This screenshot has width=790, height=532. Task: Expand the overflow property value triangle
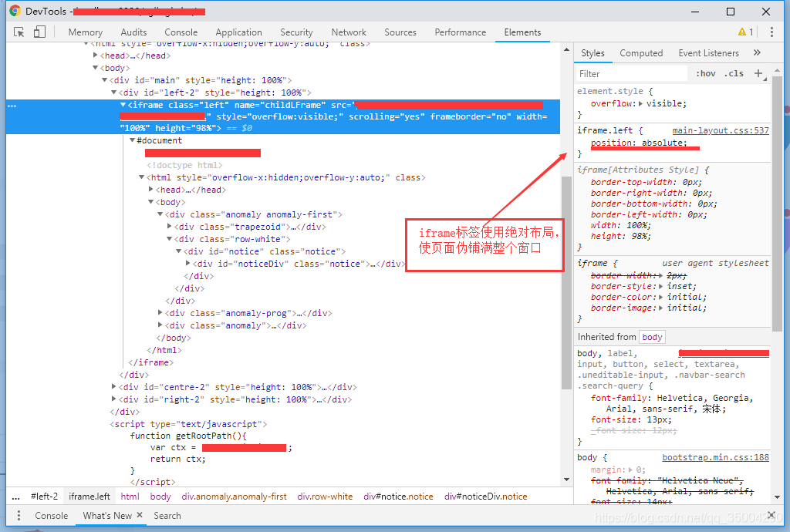(641, 103)
